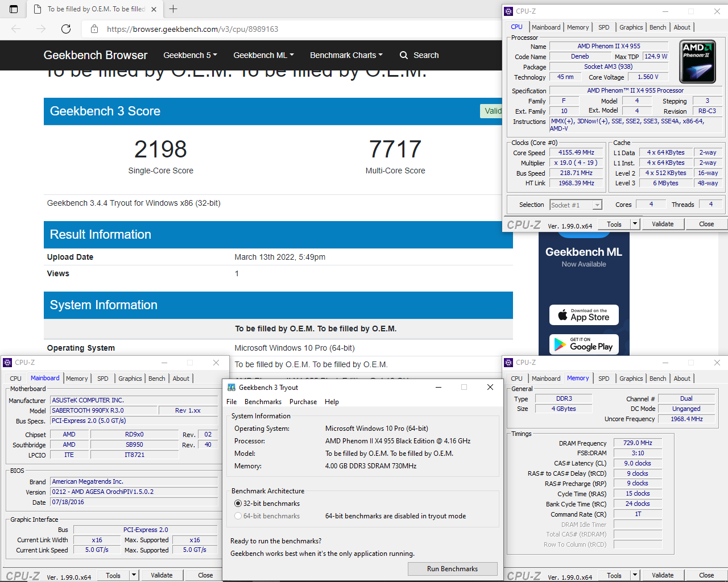This screenshot has height=582, width=728.
Task: Open the Memory tab in the Mainboard window
Action: click(x=77, y=379)
